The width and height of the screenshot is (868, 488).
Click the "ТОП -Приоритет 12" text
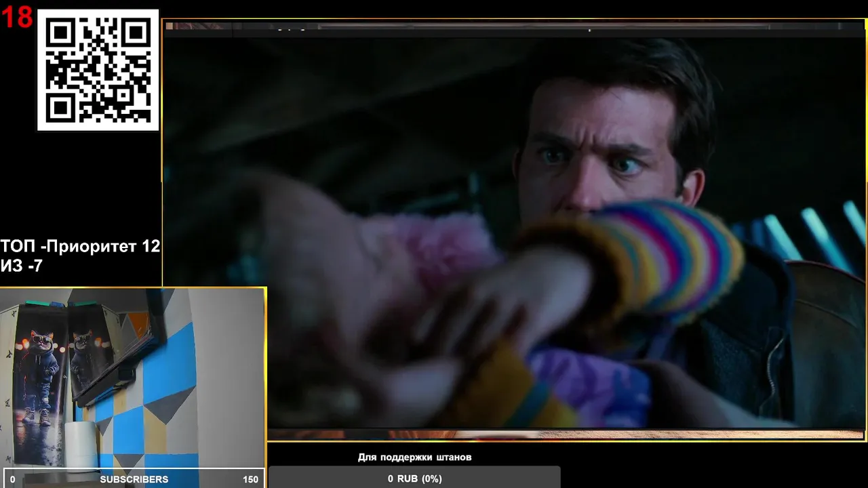[80, 247]
